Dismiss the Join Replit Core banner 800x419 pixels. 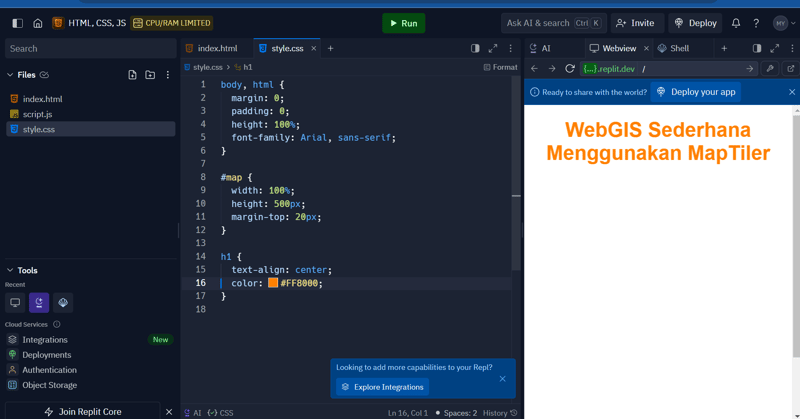tap(169, 411)
